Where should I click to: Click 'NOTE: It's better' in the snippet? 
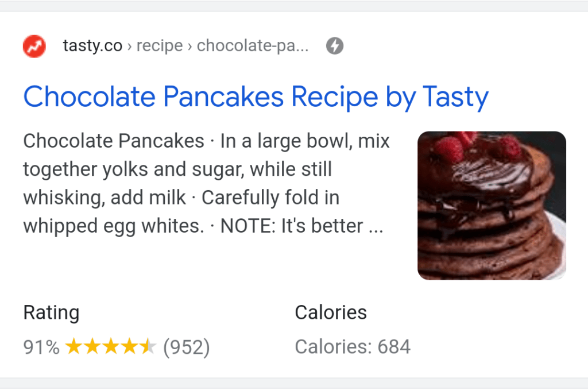click(x=291, y=226)
